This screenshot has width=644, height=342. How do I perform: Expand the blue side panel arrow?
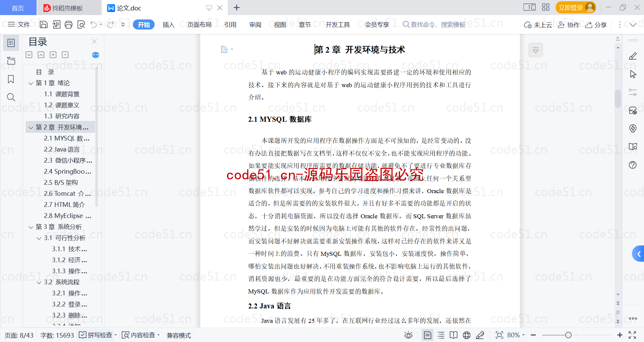638,254
